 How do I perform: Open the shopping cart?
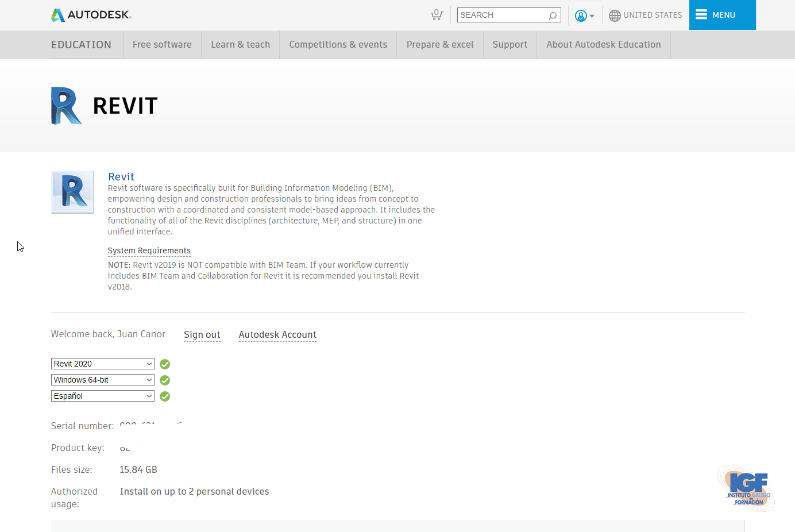point(437,15)
